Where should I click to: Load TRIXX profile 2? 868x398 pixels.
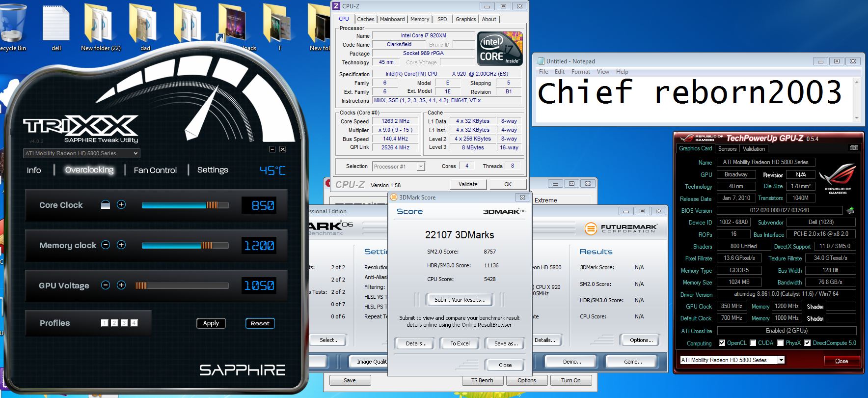[114, 323]
